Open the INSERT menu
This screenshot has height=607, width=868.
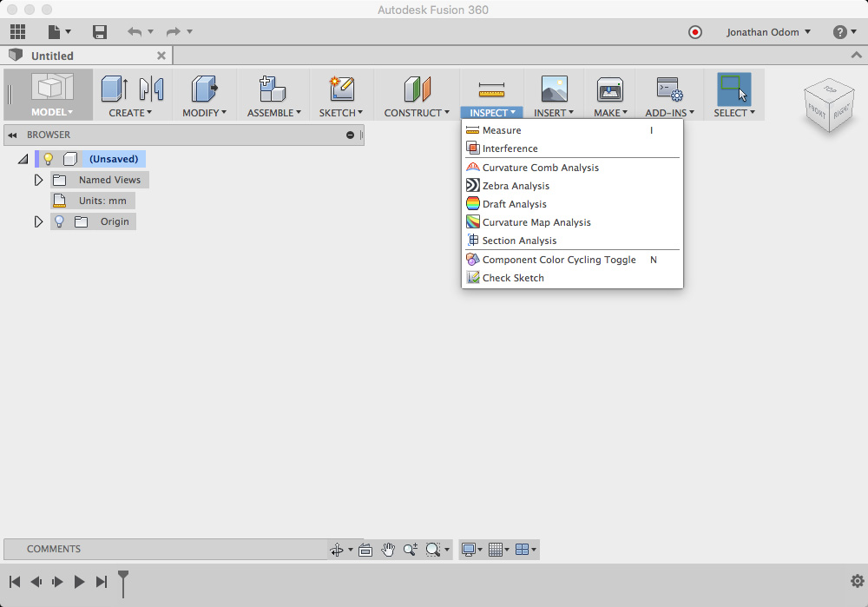[x=554, y=112]
